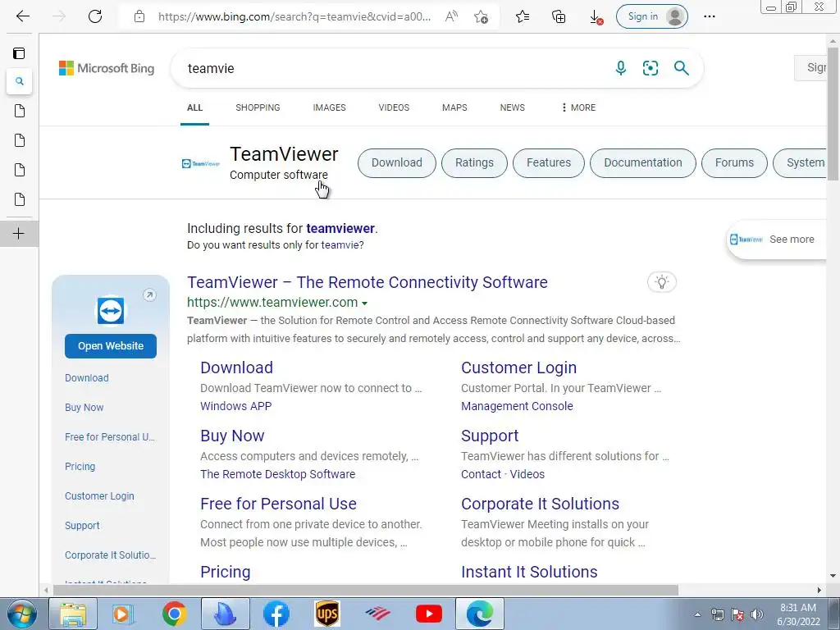Switch to VIDEOS results tab
This screenshot has width=840, height=630.
coord(394,107)
